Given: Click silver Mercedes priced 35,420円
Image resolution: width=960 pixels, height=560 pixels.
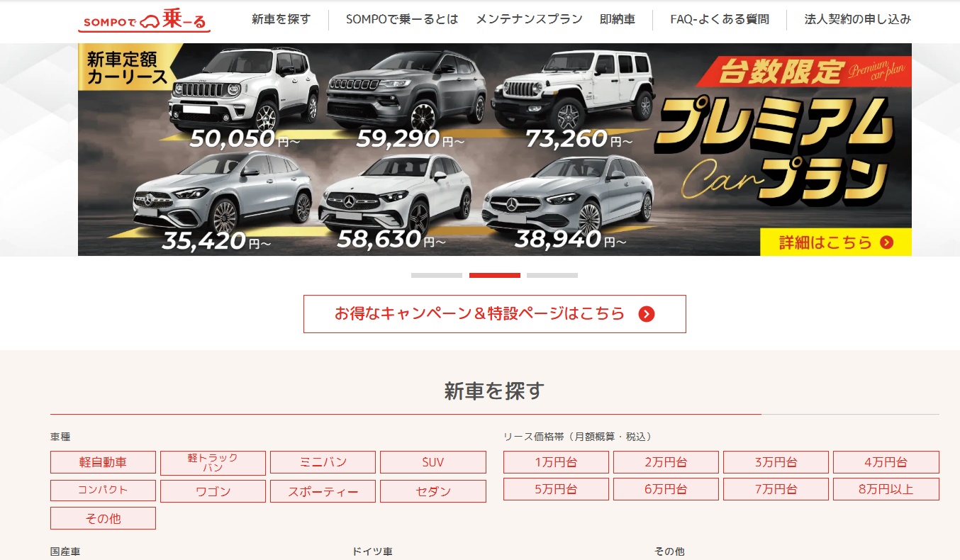Looking at the screenshot, I should pyautogui.click(x=223, y=194).
